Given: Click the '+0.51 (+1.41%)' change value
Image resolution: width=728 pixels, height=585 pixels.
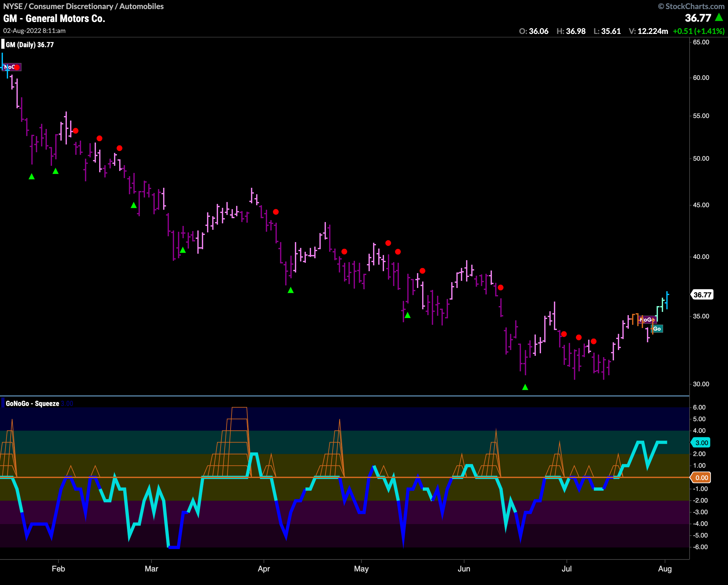Looking at the screenshot, I should click(x=699, y=31).
